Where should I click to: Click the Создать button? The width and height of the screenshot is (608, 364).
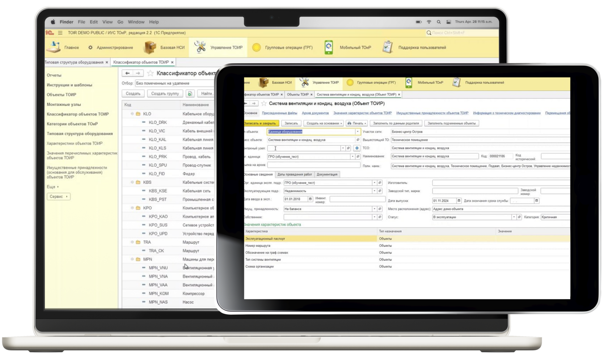coord(133,94)
